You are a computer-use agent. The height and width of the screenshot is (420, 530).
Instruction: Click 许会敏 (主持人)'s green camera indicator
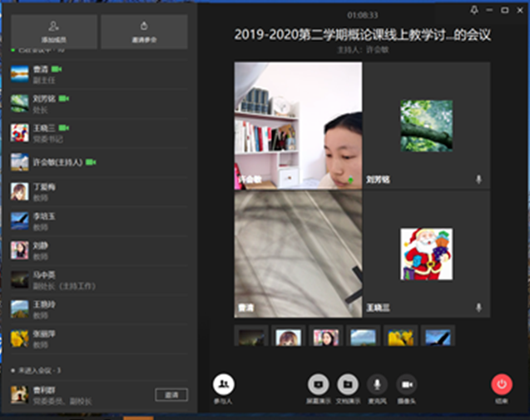(x=92, y=161)
